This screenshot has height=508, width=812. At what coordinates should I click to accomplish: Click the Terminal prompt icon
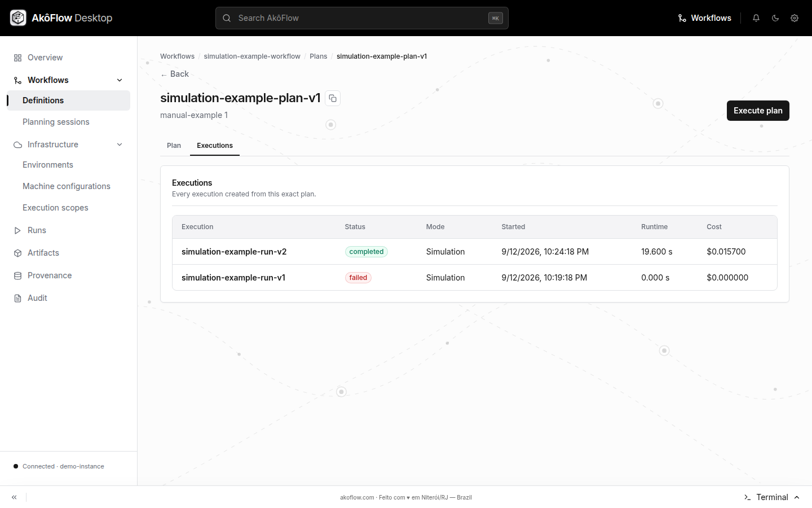(x=747, y=497)
